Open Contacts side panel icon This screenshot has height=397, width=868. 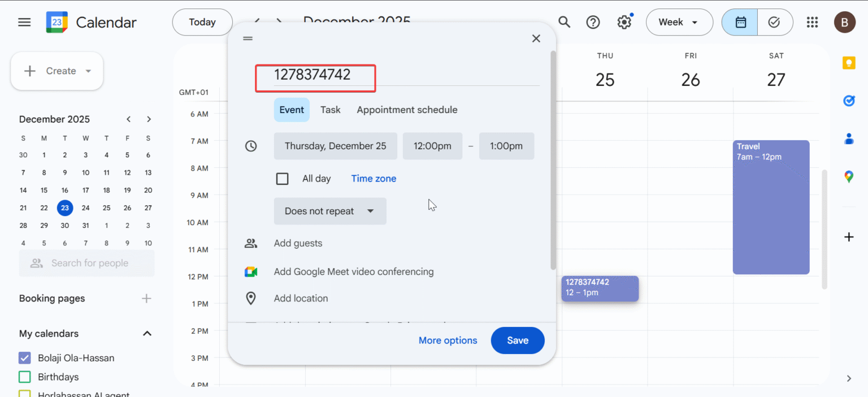[848, 139]
